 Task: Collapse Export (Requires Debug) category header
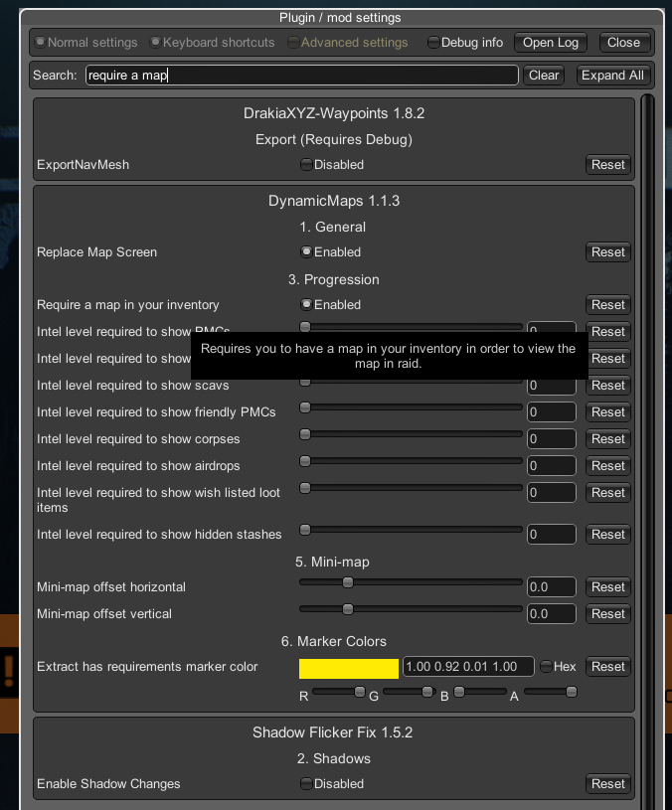tap(334, 139)
